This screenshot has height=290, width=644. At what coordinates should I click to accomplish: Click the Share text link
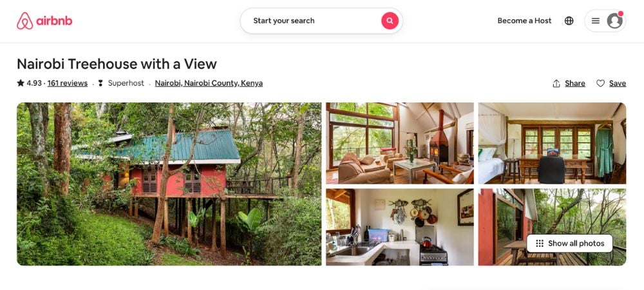click(575, 83)
